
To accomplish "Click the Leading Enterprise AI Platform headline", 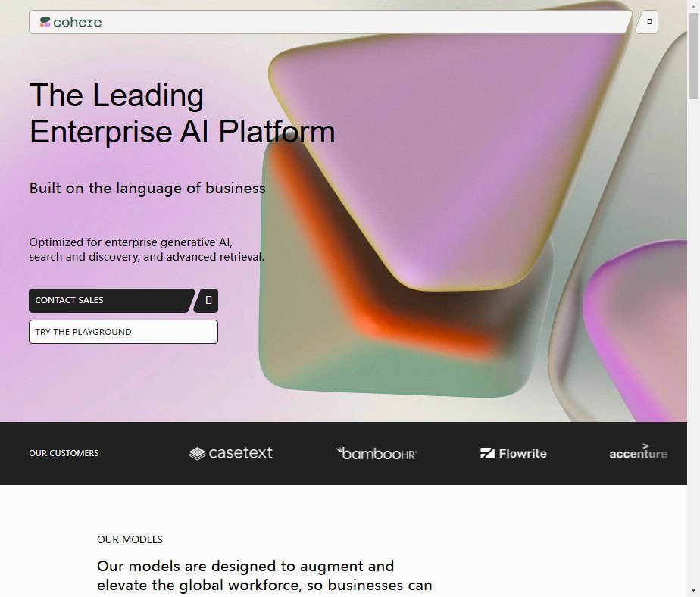I will coord(182,114).
